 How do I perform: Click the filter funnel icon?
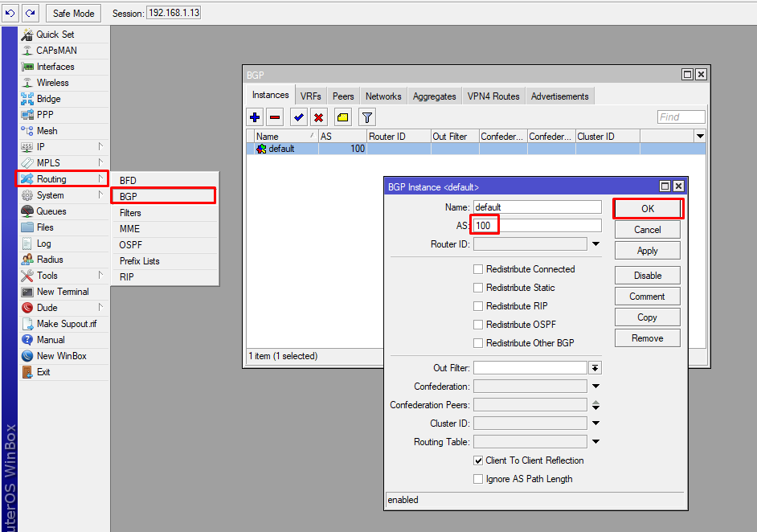click(x=367, y=117)
